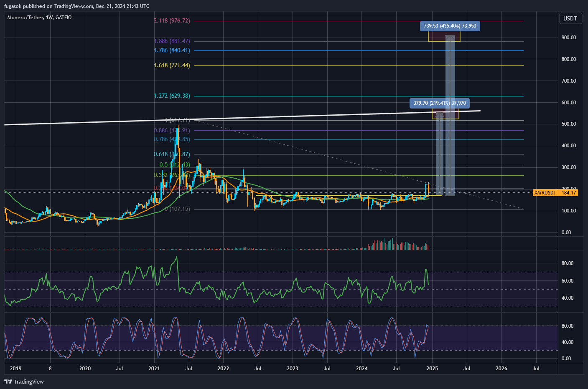This screenshot has height=389, width=588.
Task: Click the 739.53 (435.40%) measurement label
Action: (x=450, y=26)
